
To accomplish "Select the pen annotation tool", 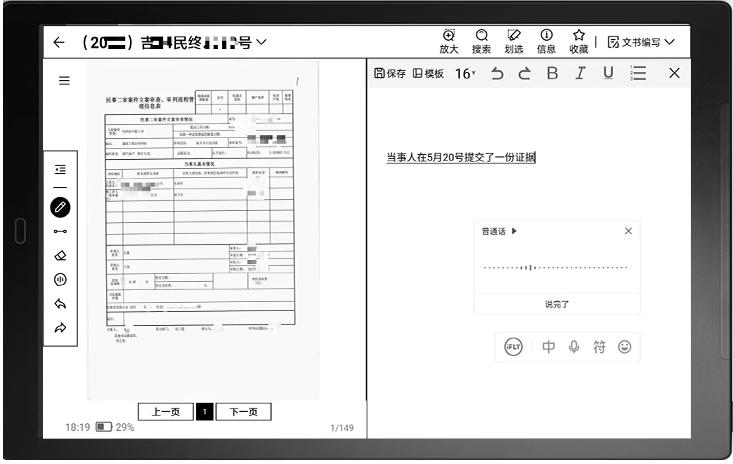I will pos(60,206).
